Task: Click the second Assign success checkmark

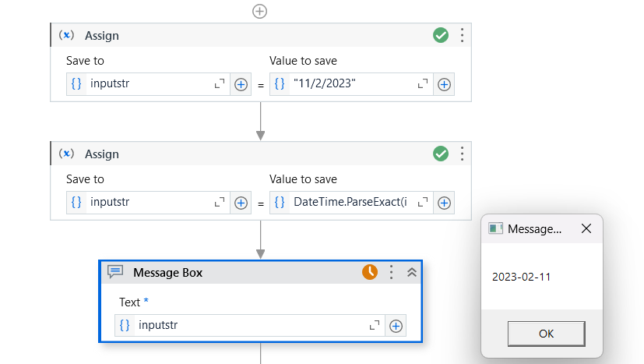Action: [x=441, y=154]
